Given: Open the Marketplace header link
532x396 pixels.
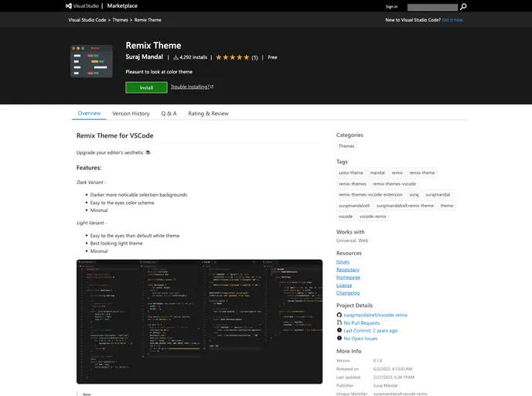Looking at the screenshot, I should (x=122, y=5).
